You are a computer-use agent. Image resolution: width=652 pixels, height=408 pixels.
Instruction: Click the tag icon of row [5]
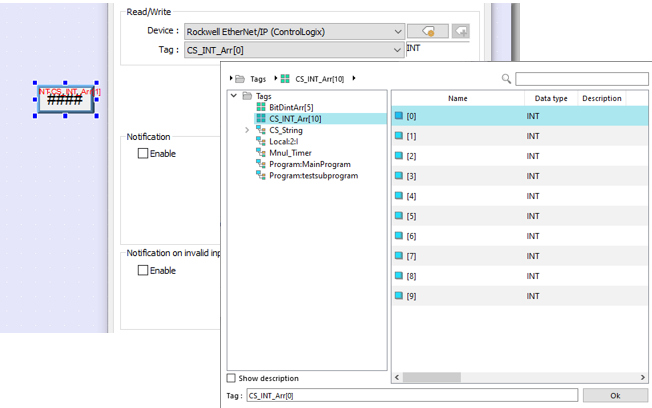(x=399, y=215)
